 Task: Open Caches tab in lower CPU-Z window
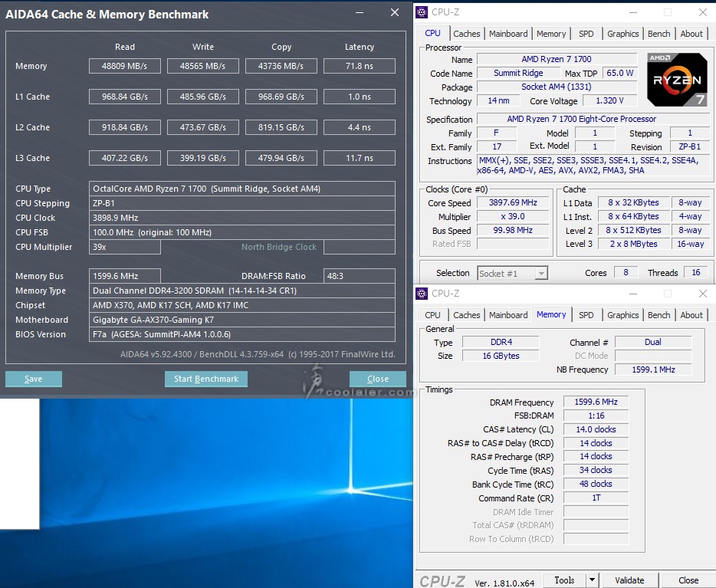(x=467, y=315)
